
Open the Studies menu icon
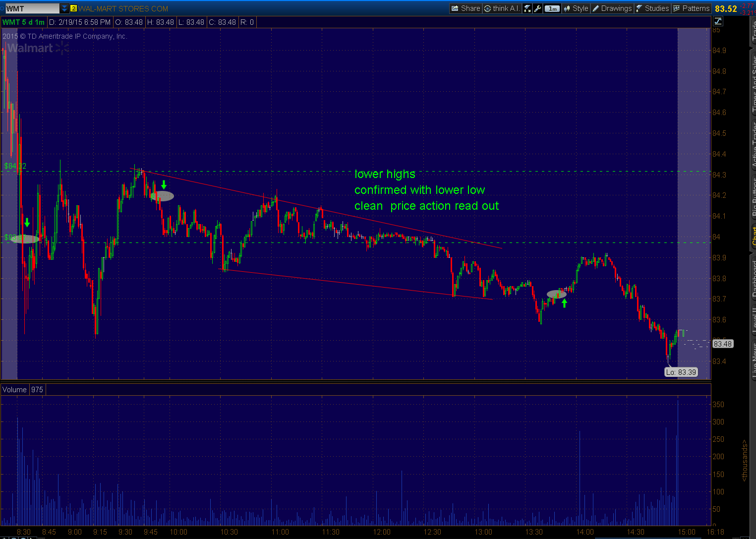point(640,8)
